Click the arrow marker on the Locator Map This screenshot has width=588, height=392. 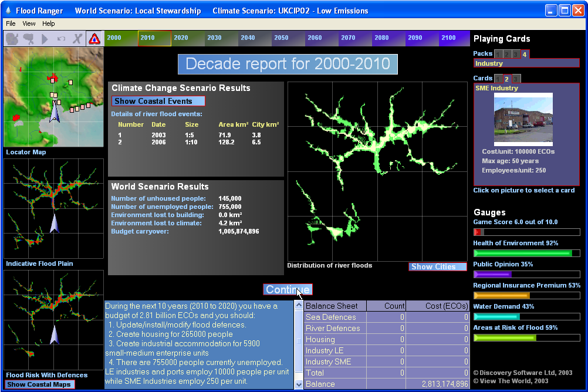pos(55,111)
